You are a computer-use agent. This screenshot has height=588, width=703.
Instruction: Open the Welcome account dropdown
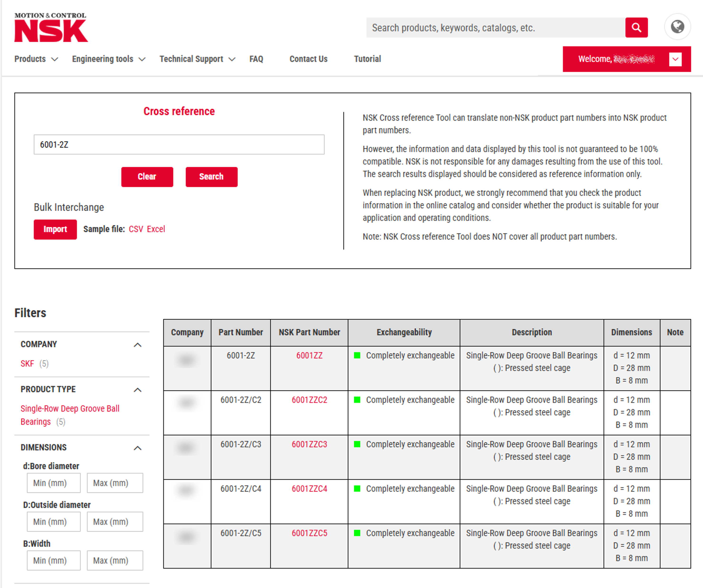[x=675, y=59]
